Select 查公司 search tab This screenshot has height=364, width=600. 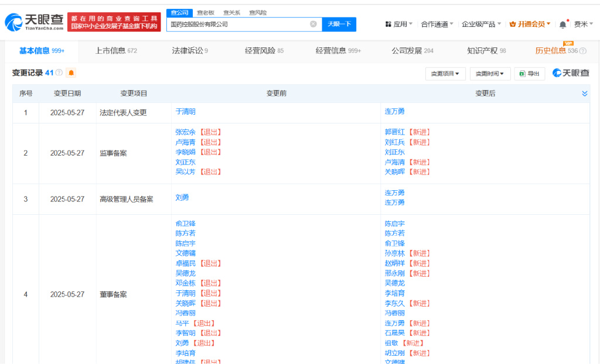[179, 13]
